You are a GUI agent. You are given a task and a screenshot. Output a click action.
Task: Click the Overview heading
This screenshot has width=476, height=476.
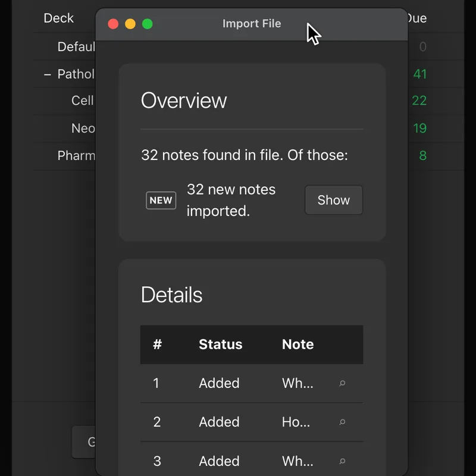[184, 101]
